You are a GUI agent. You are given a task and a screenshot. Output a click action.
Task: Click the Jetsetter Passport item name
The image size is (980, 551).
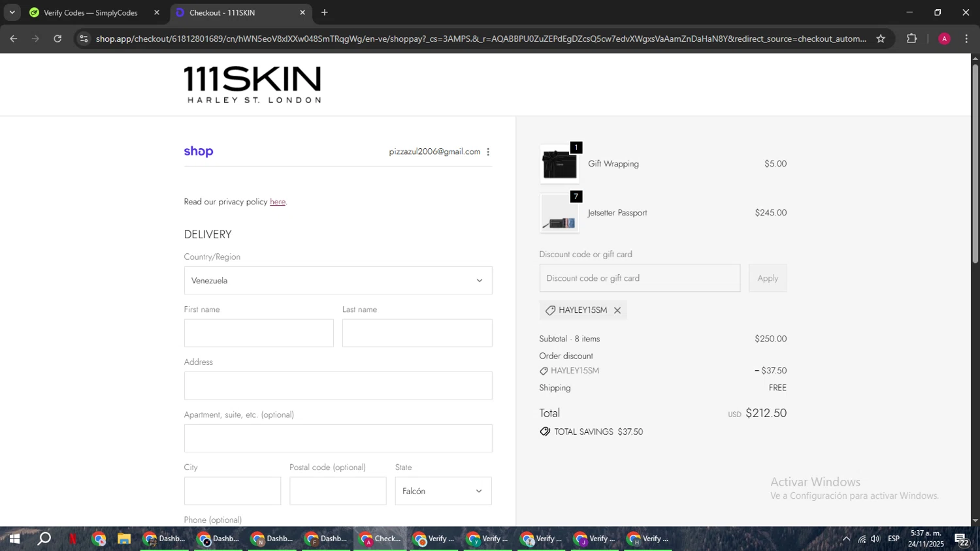pos(617,213)
